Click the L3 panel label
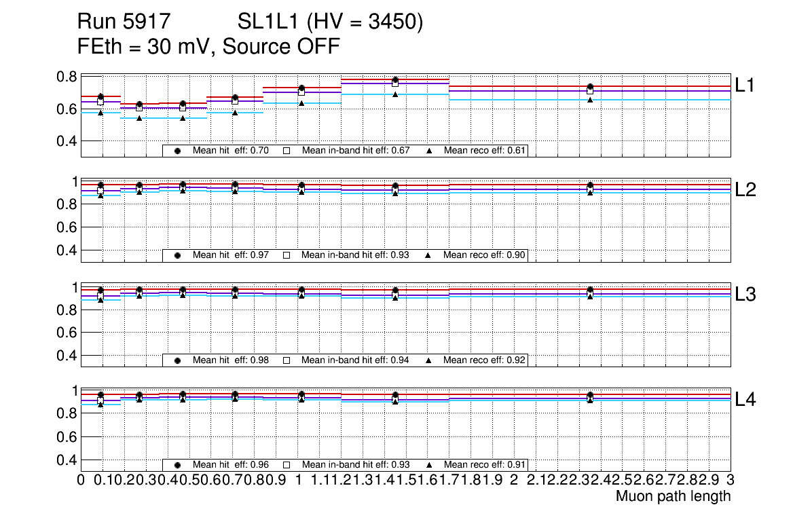 (745, 295)
